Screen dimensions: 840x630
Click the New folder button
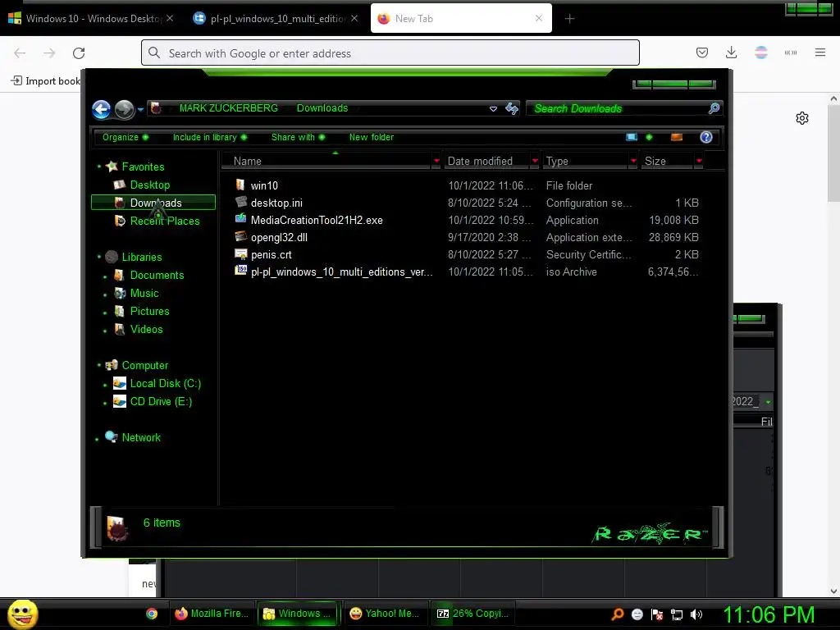click(x=372, y=137)
